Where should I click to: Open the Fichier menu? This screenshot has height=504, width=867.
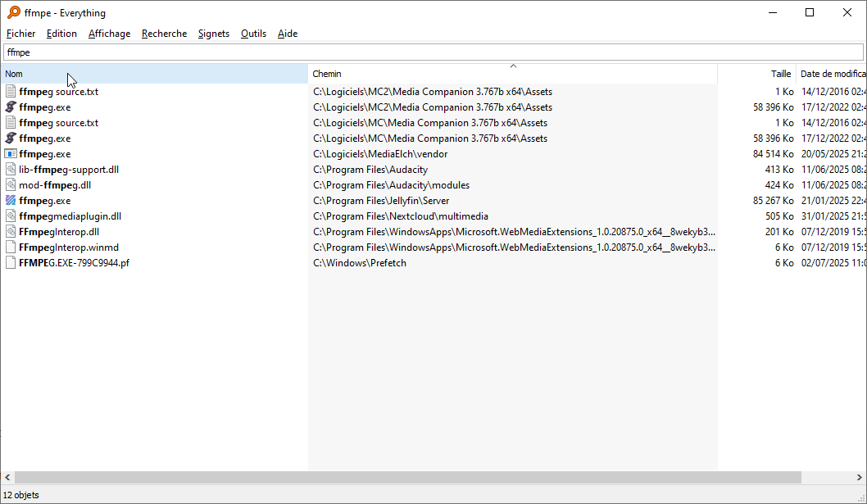coord(21,34)
